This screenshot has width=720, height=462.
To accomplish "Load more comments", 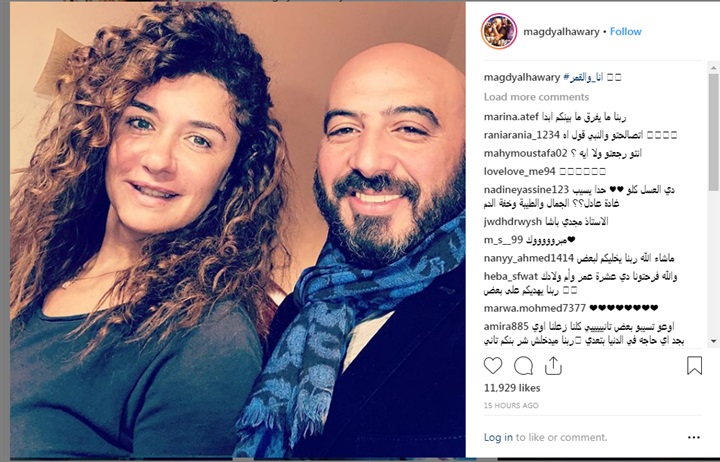I will (x=536, y=97).
